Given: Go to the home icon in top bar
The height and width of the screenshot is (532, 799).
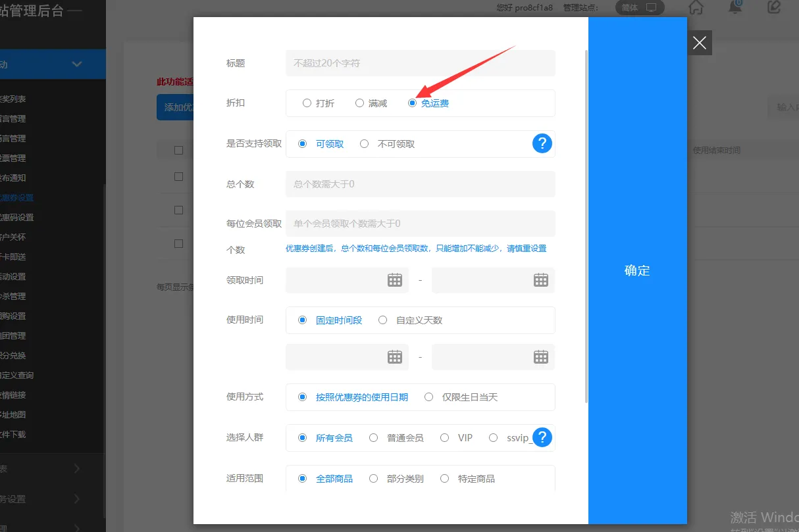Looking at the screenshot, I should coord(696,7).
